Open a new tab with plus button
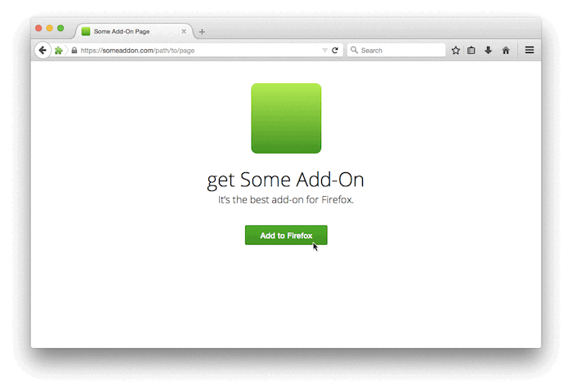 (x=202, y=32)
